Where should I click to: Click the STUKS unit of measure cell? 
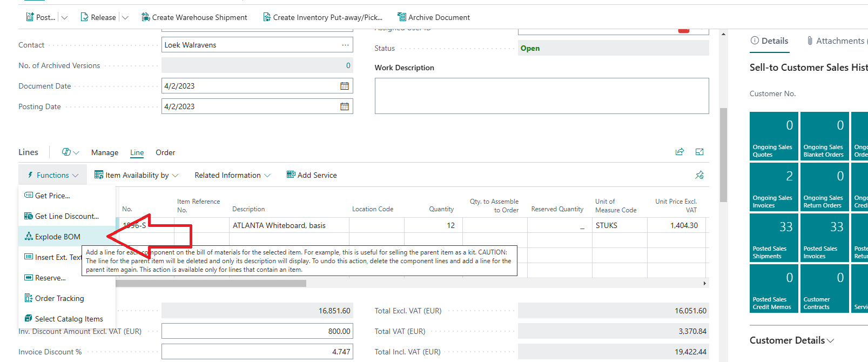coord(620,225)
